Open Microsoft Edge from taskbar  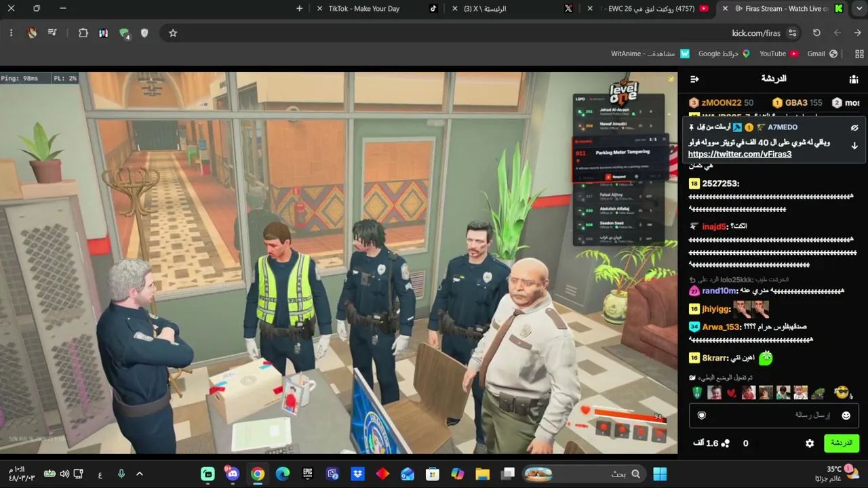pyautogui.click(x=283, y=474)
